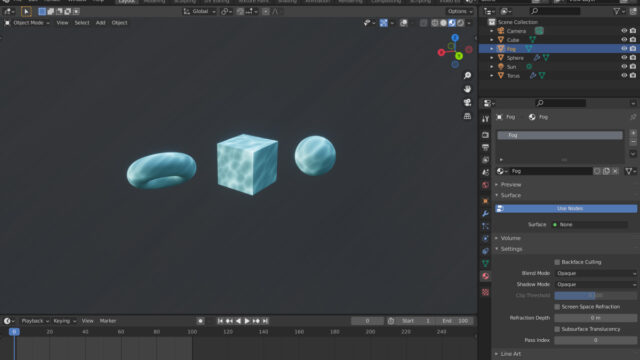Open the timeline Marker menu
Image resolution: width=640 pixels, height=360 pixels.
[108, 321]
